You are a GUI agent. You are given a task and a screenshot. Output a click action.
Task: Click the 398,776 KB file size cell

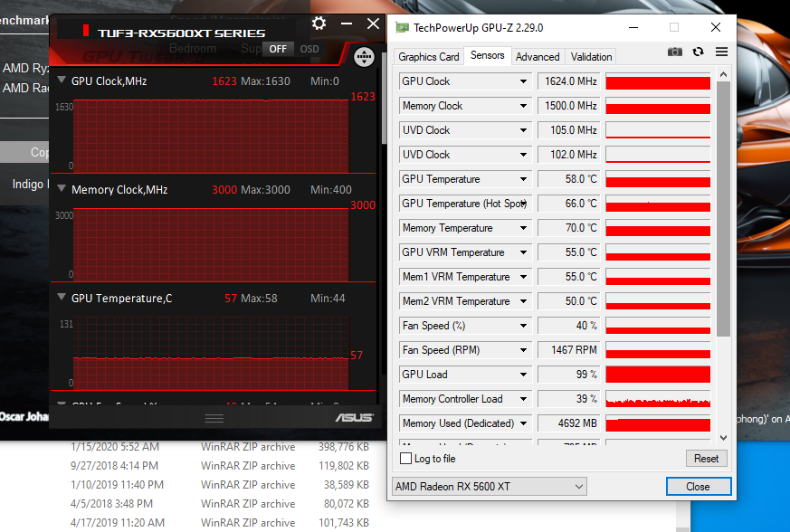344,447
